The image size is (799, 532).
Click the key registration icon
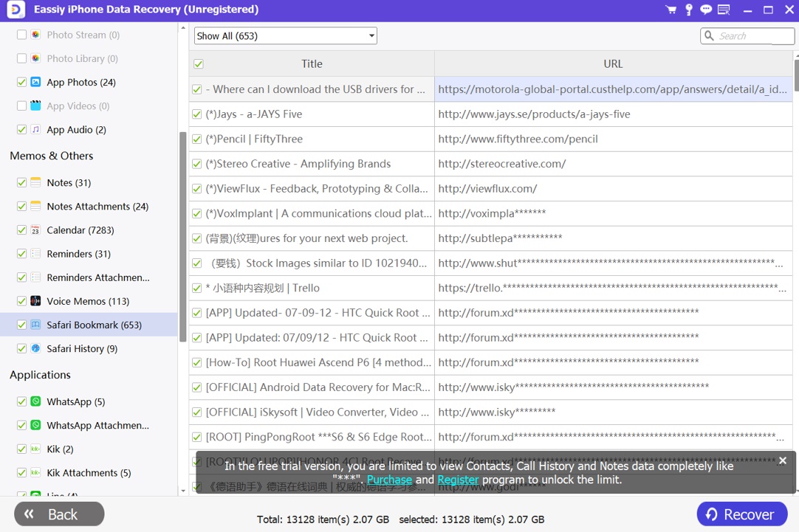(688, 10)
